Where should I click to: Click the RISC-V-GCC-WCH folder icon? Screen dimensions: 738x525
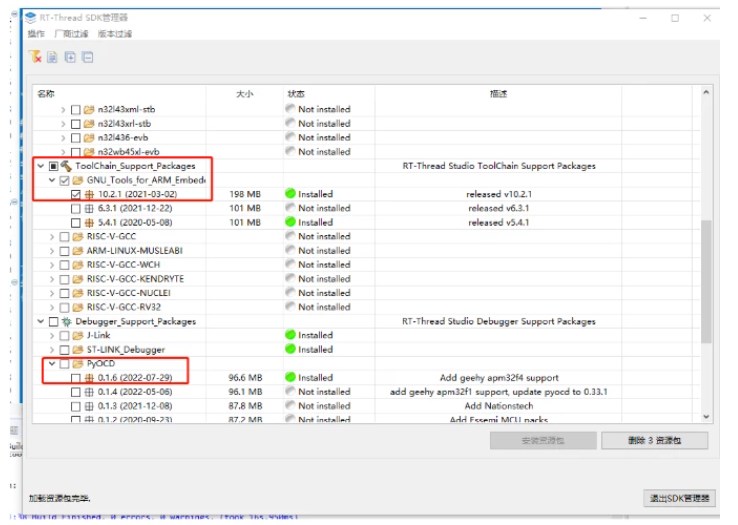tap(78, 265)
